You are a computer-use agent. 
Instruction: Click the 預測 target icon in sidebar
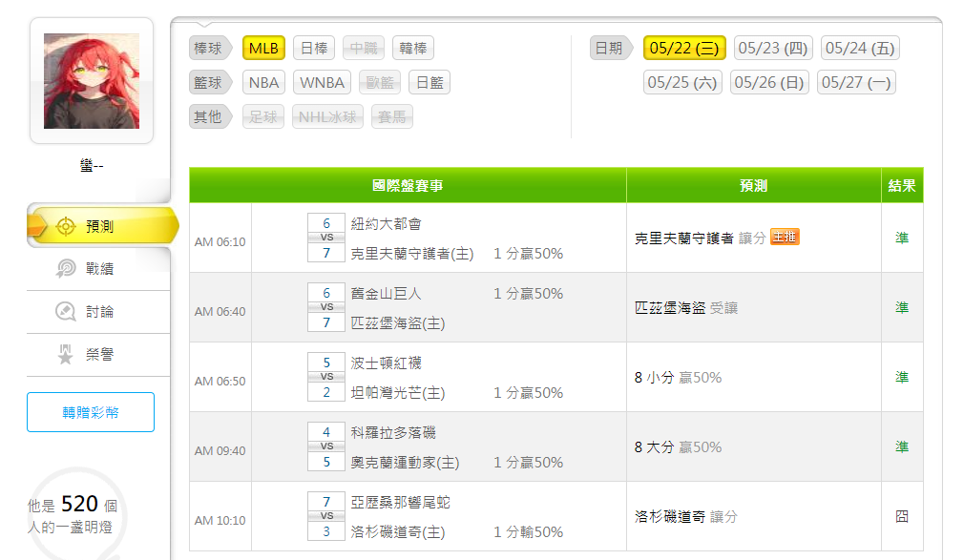(66, 226)
